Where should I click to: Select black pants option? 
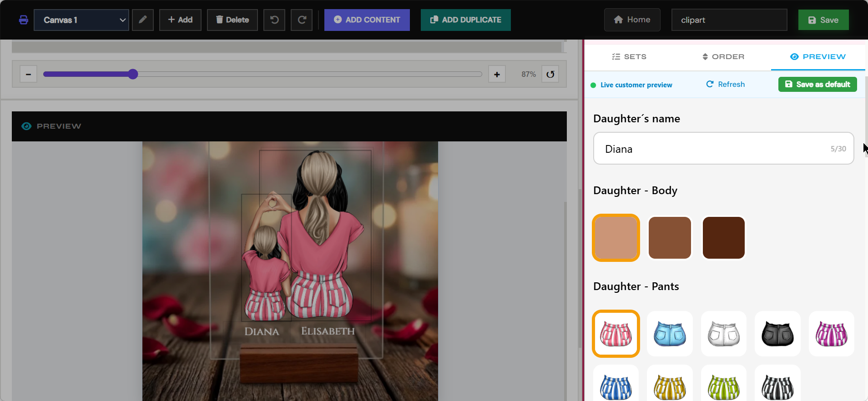click(x=777, y=334)
